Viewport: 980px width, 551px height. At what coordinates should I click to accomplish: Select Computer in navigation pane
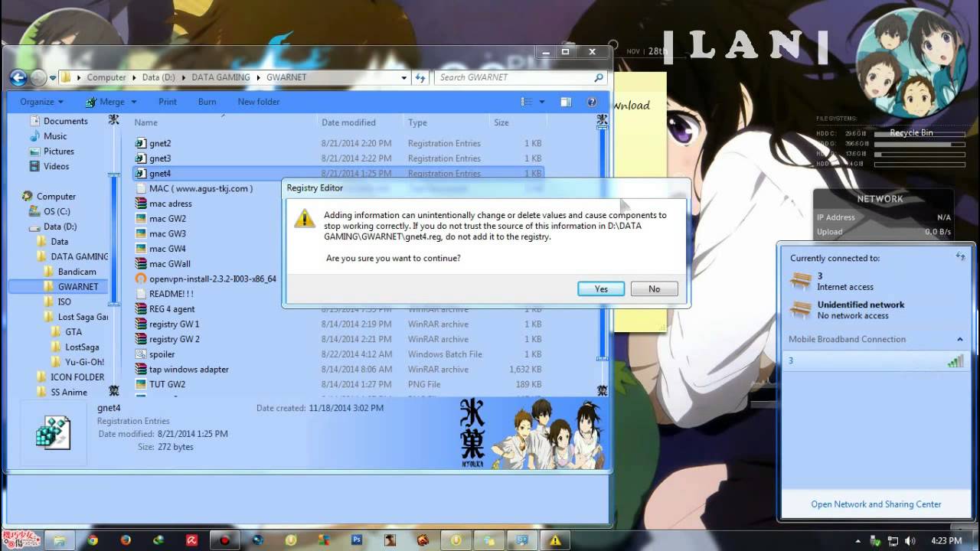pyautogui.click(x=56, y=197)
